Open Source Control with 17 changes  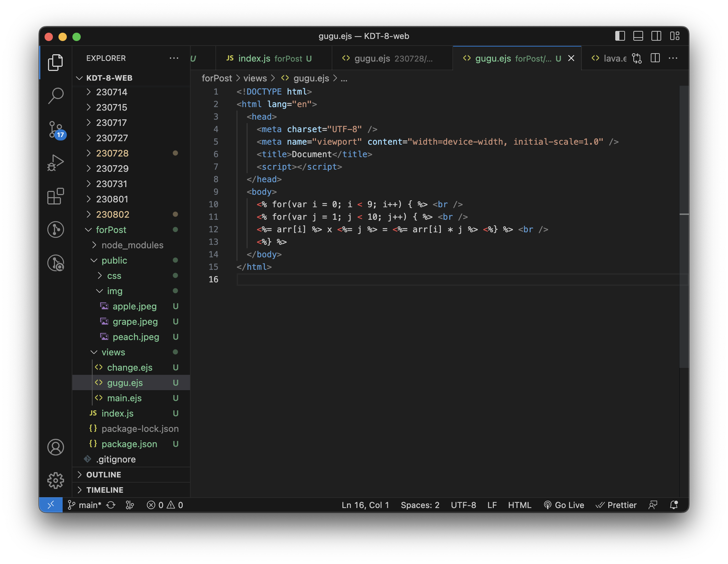(x=56, y=130)
